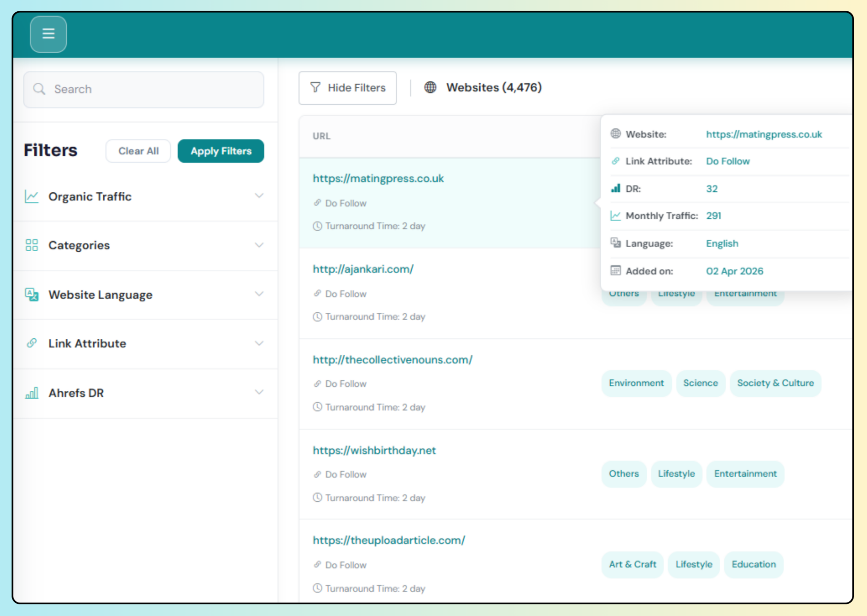Expand the Link Attribute filter chevron
The height and width of the screenshot is (616, 867).
(x=259, y=343)
